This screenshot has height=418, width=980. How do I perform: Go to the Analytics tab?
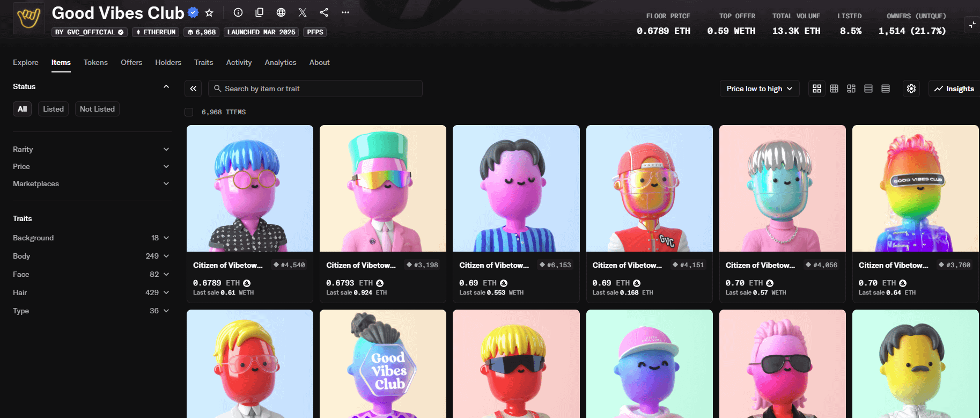pos(281,62)
